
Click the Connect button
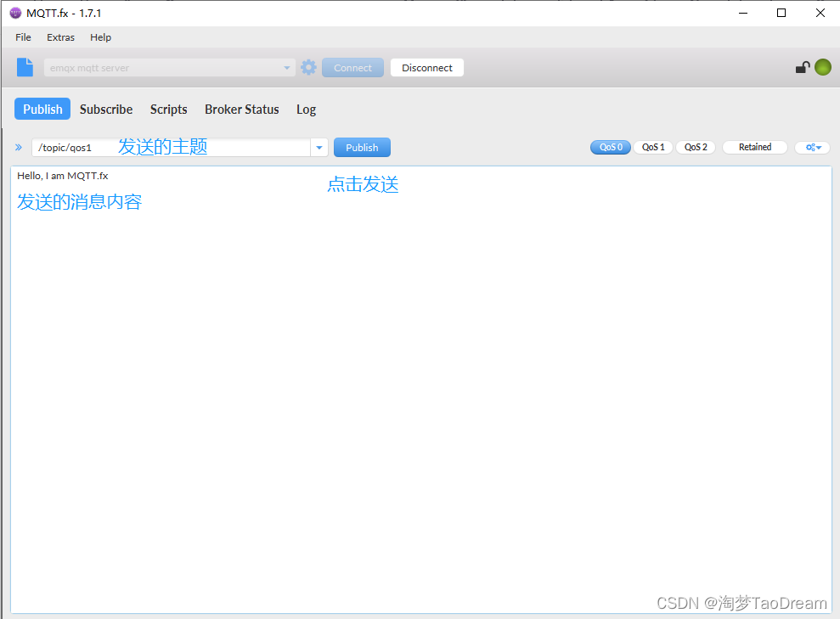coord(352,67)
